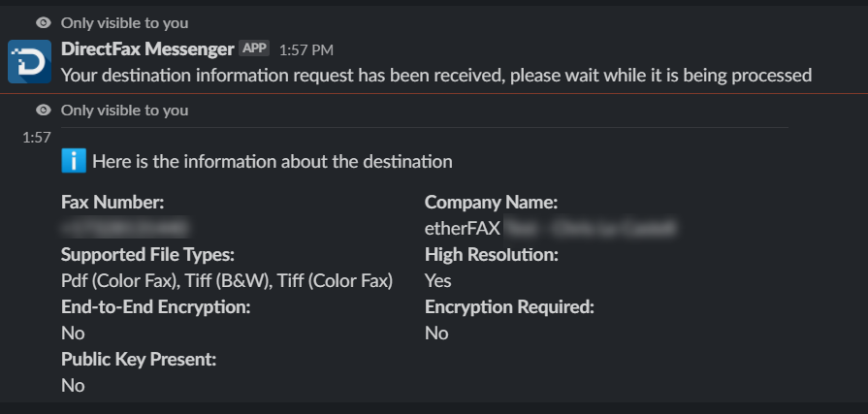Click the eye icon above DirectFax Messenger
The width and height of the screenshot is (868, 414).
(x=43, y=22)
